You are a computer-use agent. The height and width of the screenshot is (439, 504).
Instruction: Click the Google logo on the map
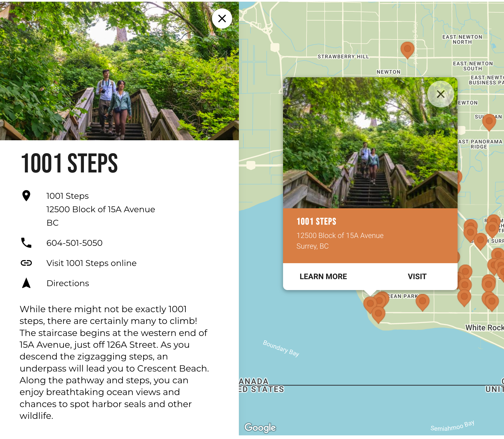click(260, 428)
